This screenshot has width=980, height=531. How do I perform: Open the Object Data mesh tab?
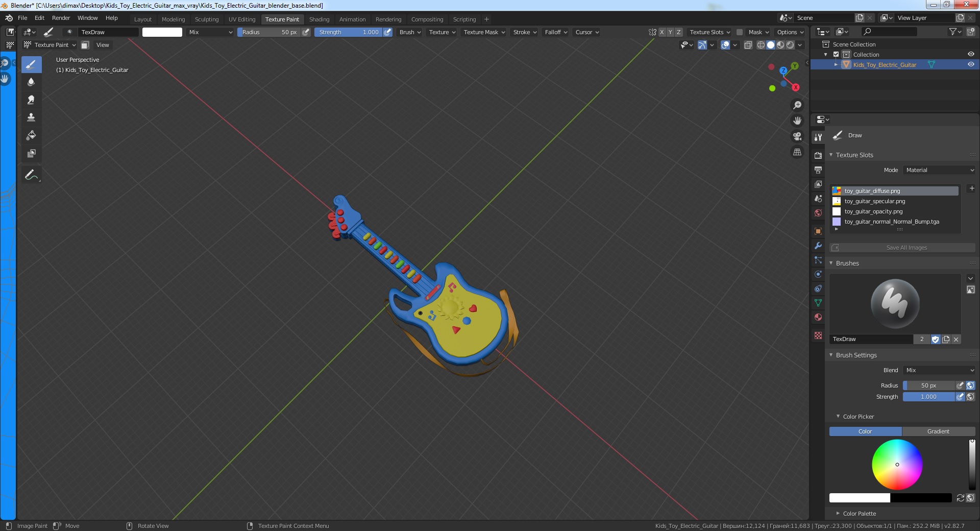(x=818, y=303)
